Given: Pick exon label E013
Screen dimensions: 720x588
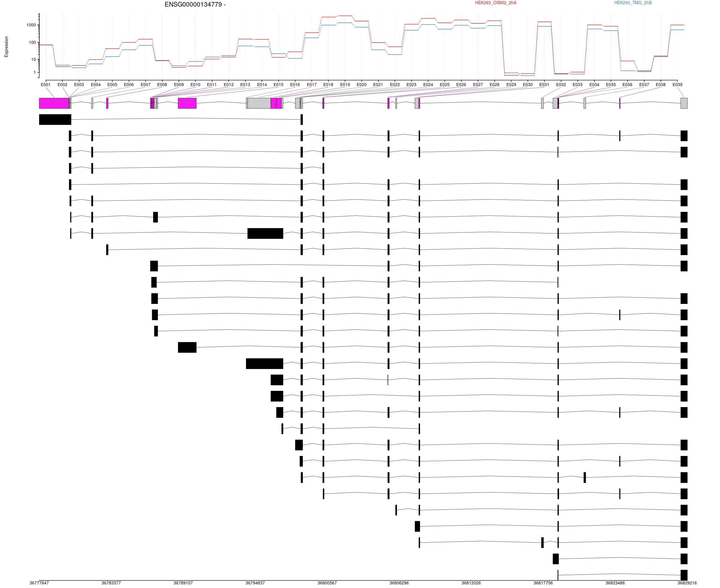Looking at the screenshot, I should point(245,85).
